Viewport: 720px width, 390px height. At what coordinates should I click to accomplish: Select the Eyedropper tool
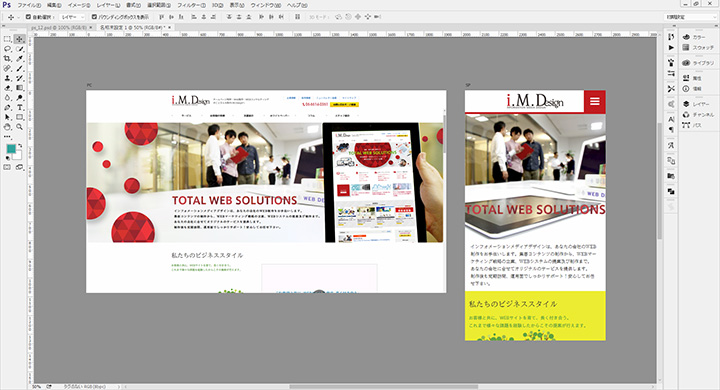point(19,58)
